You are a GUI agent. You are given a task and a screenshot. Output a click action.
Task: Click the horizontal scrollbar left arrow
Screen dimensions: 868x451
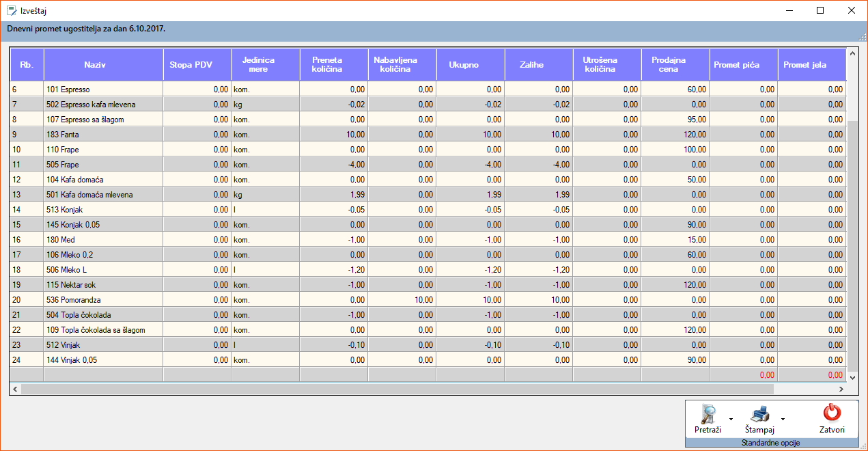15,389
